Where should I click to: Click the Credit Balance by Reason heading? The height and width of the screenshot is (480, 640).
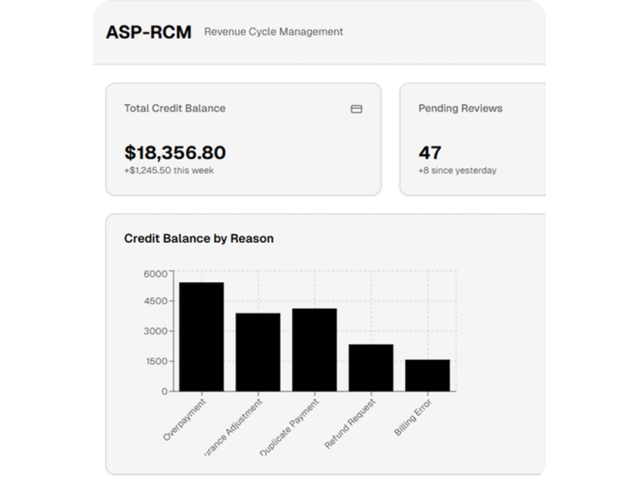pyautogui.click(x=198, y=239)
